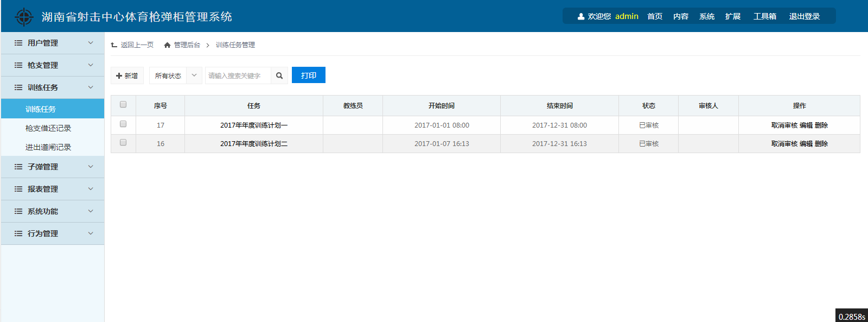The height and width of the screenshot is (322, 868).
Task: Toggle the select-all checkbox in table header
Action: (123, 104)
